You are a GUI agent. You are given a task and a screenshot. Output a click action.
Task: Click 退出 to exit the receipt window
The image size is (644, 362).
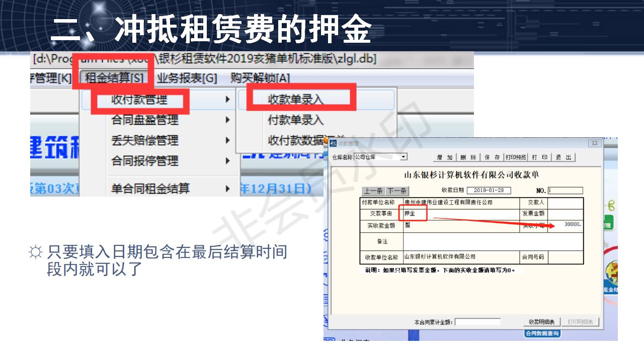[562, 157]
